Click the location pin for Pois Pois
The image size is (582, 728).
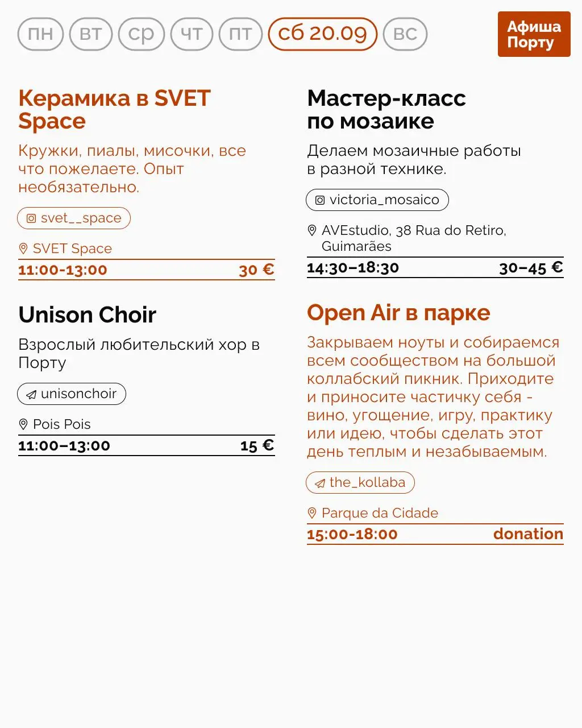pyautogui.click(x=23, y=424)
